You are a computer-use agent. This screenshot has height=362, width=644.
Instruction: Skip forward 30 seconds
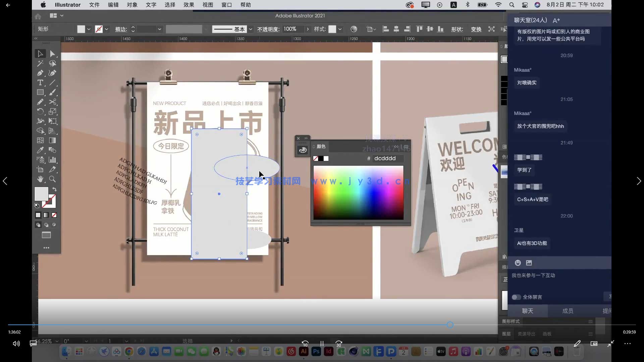point(339,344)
